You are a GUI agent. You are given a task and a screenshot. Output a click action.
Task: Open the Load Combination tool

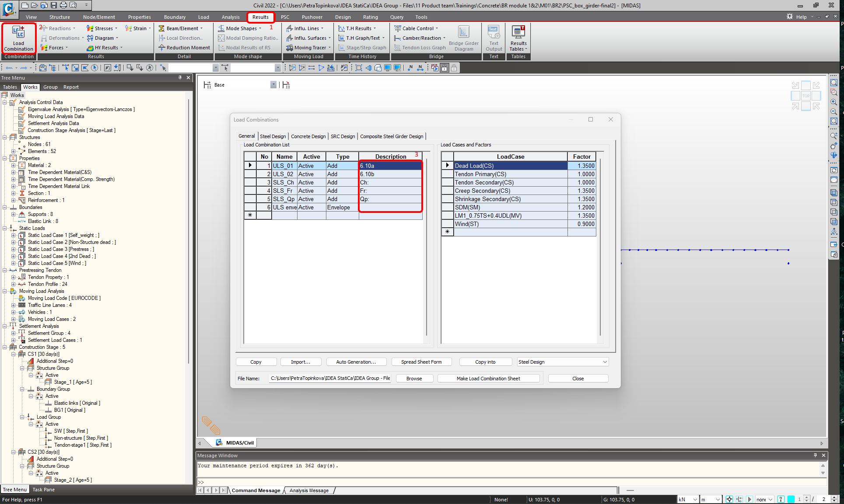pos(18,38)
